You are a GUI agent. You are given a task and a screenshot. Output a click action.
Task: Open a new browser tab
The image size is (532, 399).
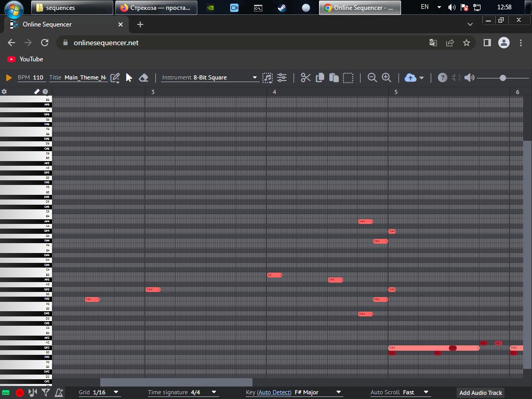140,24
